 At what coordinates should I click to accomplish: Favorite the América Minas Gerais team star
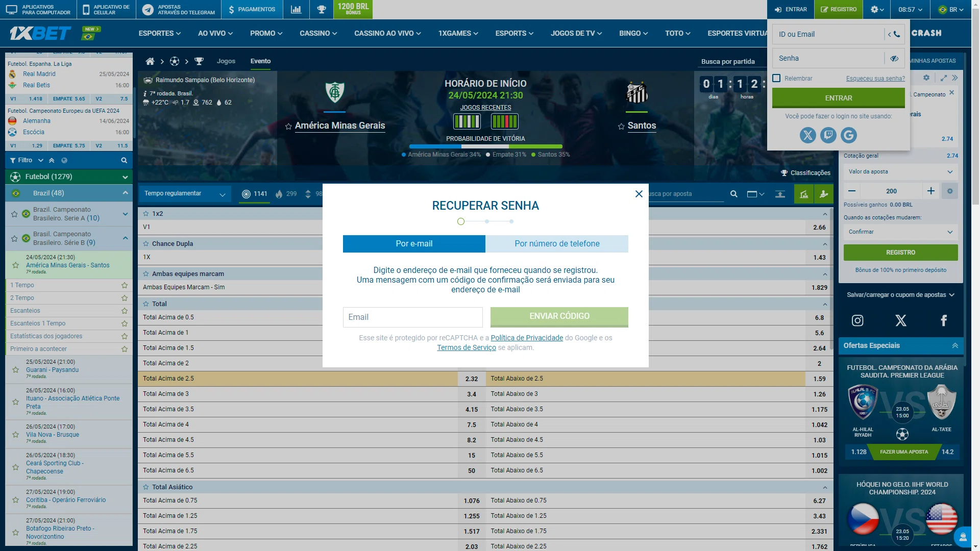coord(288,127)
